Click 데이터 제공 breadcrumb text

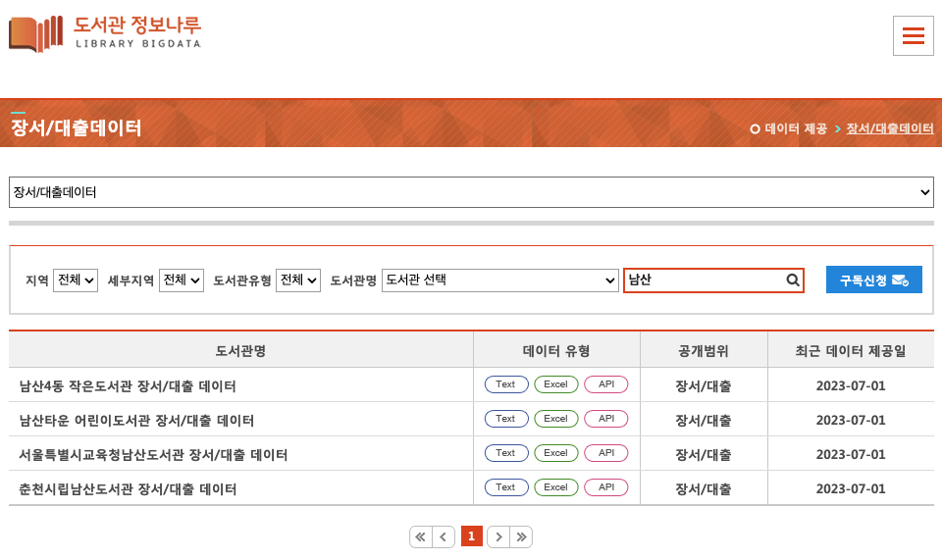point(796,128)
